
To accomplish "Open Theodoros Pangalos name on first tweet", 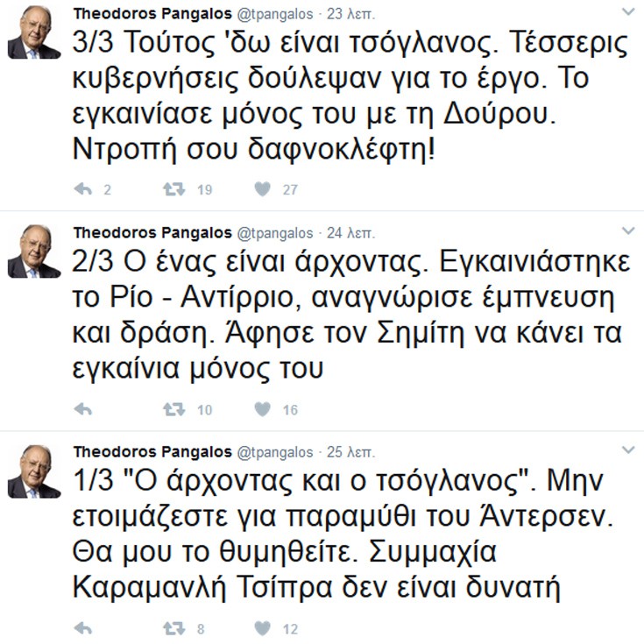I will [x=152, y=13].
